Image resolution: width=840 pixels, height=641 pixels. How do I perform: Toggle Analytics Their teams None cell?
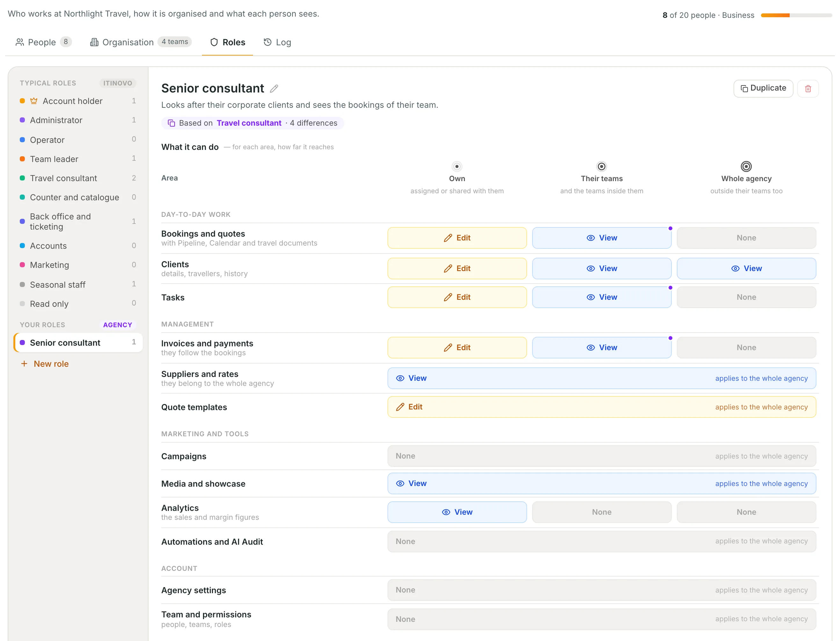click(x=601, y=512)
